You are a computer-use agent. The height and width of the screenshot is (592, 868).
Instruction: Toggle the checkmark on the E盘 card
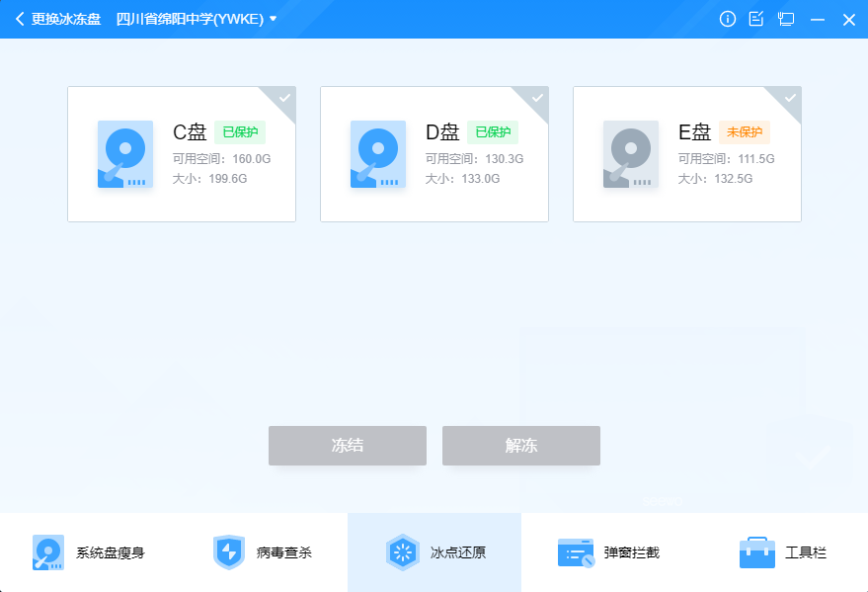click(788, 99)
